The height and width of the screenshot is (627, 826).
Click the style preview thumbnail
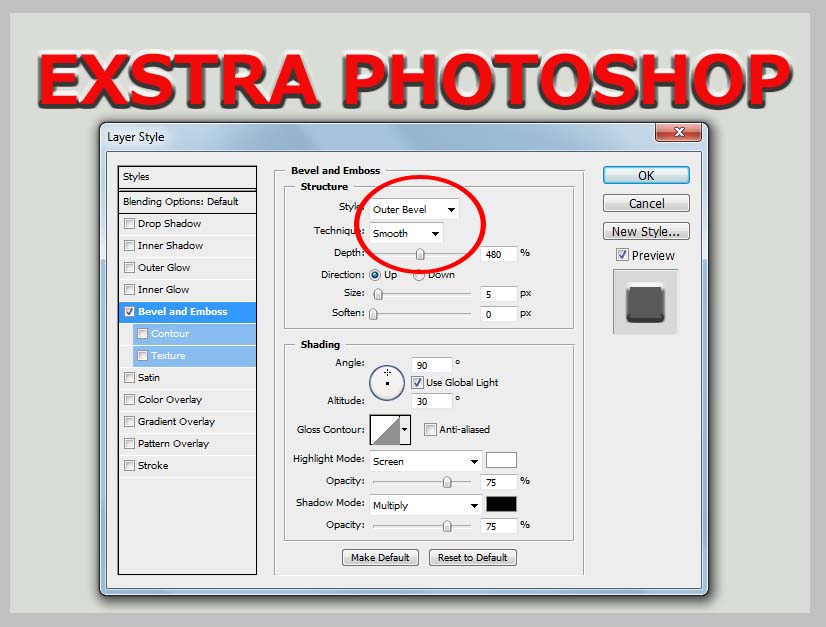coord(645,302)
